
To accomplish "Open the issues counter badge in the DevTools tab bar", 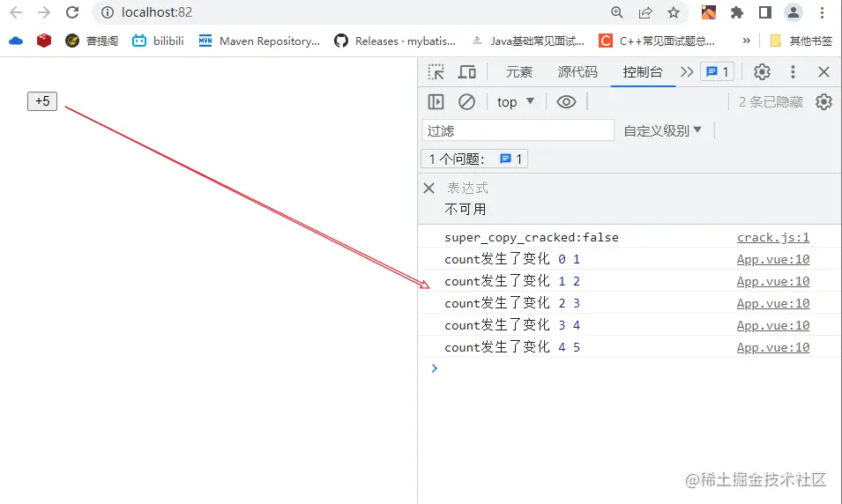I will coord(718,72).
